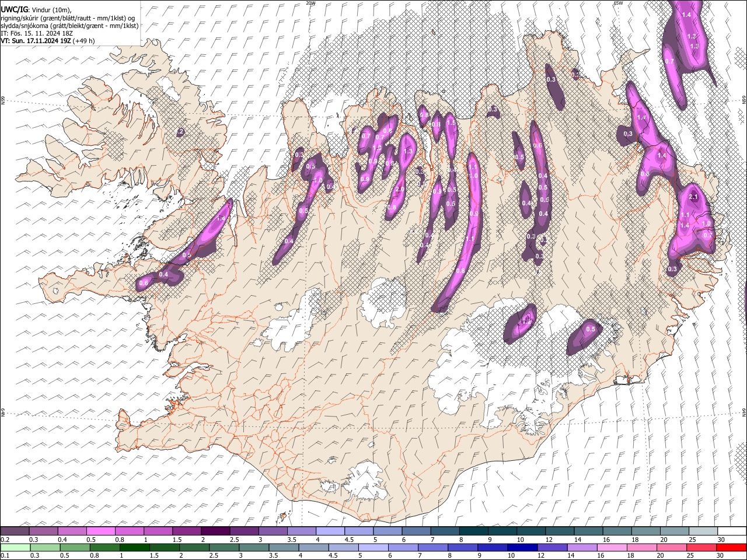Choose the dark teal swatch labeled 8 in the upper legend row
This screenshot has height=560, width=747.
(474, 531)
